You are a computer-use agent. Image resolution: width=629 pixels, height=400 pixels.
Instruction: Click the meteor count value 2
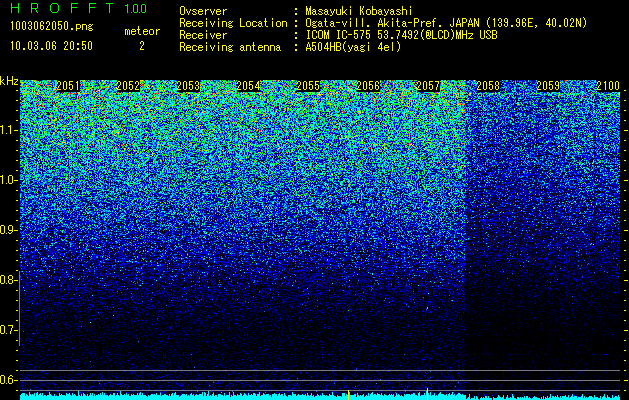(x=142, y=46)
